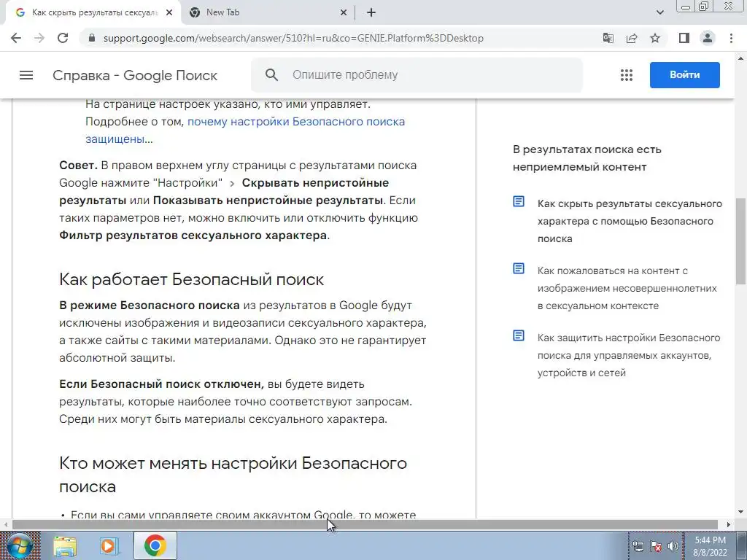The image size is (747, 560).
Task: Click the network tray icon
Action: 638,546
